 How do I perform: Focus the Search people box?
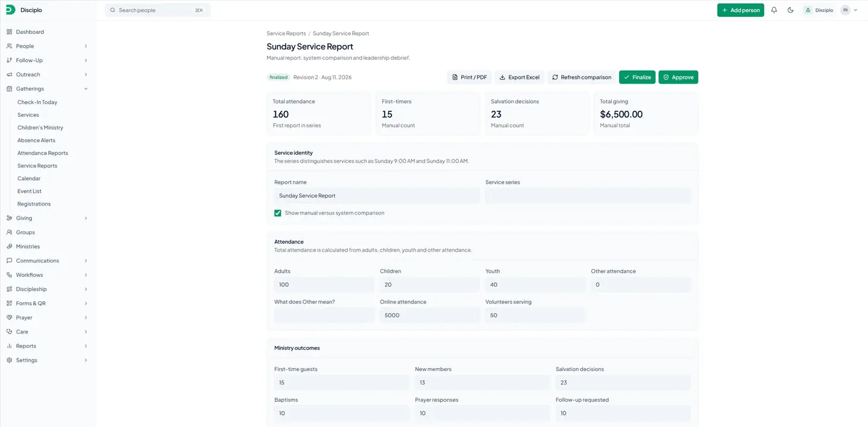158,10
